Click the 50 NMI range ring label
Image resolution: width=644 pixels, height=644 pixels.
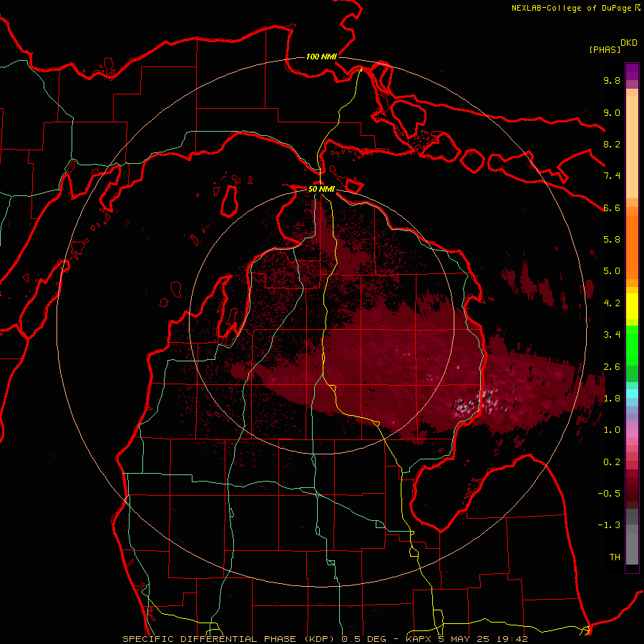[321, 189]
